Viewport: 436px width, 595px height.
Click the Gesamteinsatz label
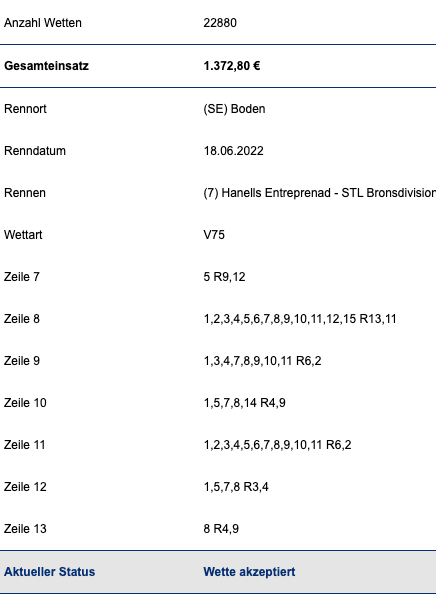pyautogui.click(x=46, y=66)
